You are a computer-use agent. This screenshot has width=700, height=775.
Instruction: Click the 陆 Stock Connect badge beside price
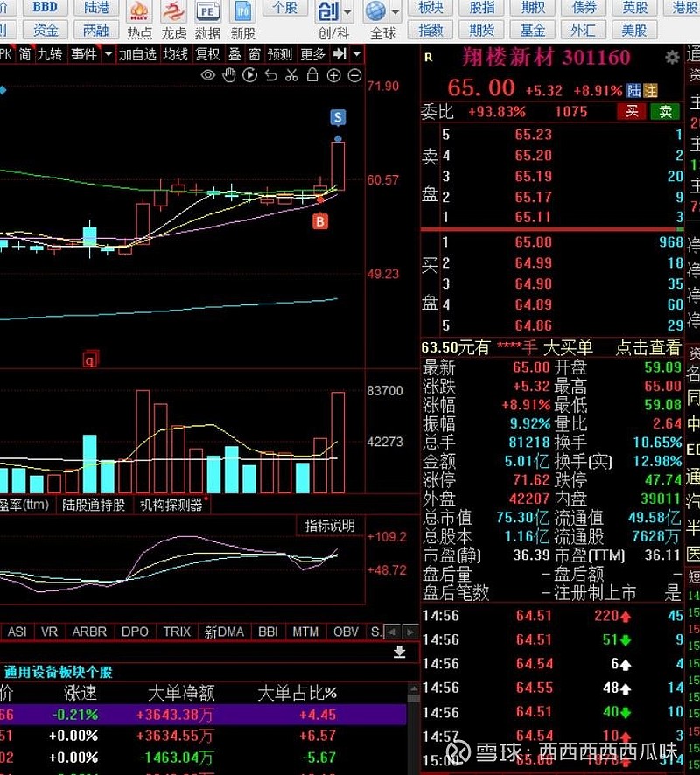pyautogui.click(x=633, y=90)
